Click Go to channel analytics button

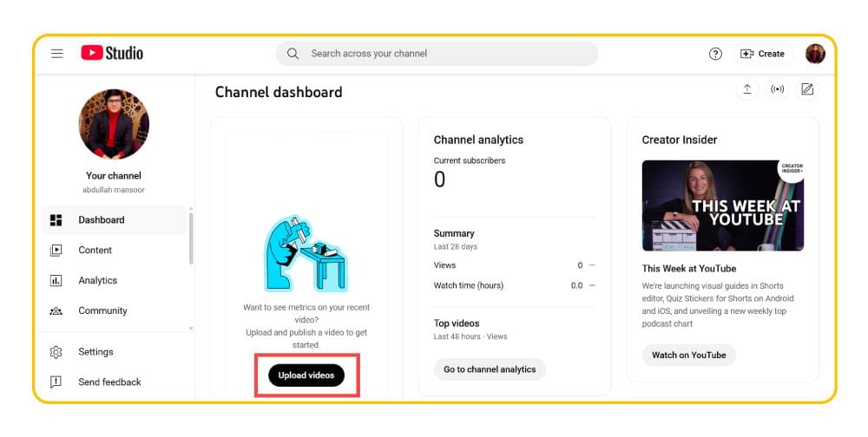pyautogui.click(x=490, y=369)
